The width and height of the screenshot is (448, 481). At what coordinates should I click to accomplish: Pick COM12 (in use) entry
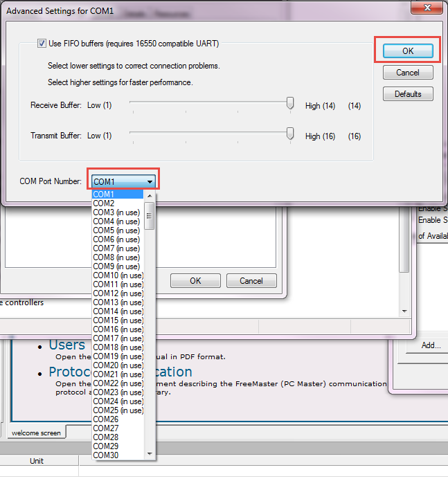[x=118, y=293]
